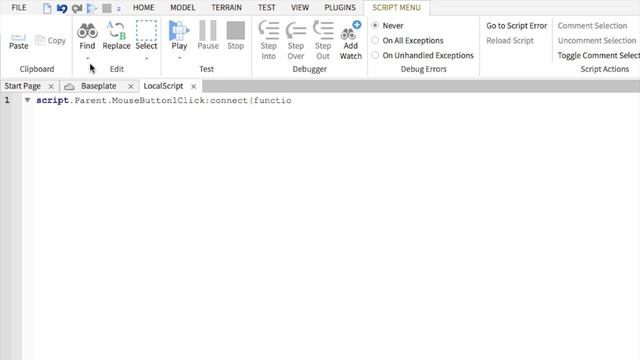Screen dimensions: 640x360
Task: Switch to the VIEW ribbon tab
Action: click(x=300, y=7)
